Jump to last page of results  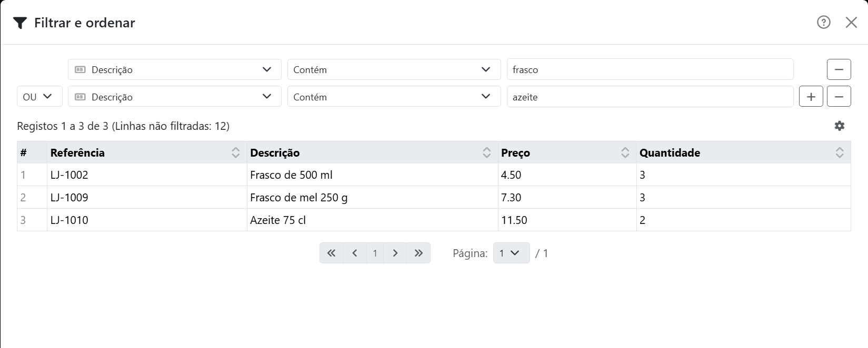coord(418,253)
